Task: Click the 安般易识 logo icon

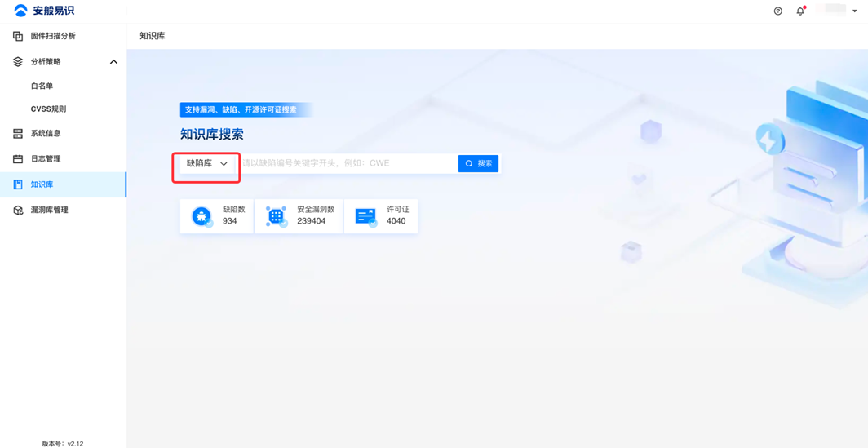Action: (20, 11)
